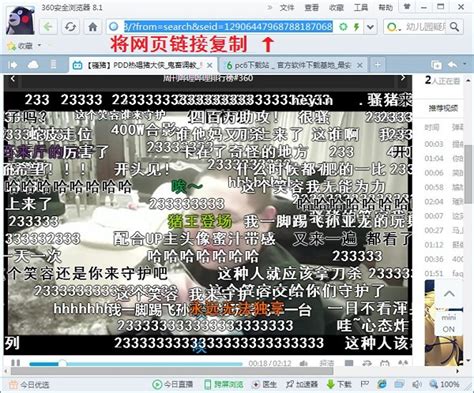Image resolution: width=474 pixels, height=393 pixels.
Task: Click the tab list windows icon
Action: coord(436,65)
